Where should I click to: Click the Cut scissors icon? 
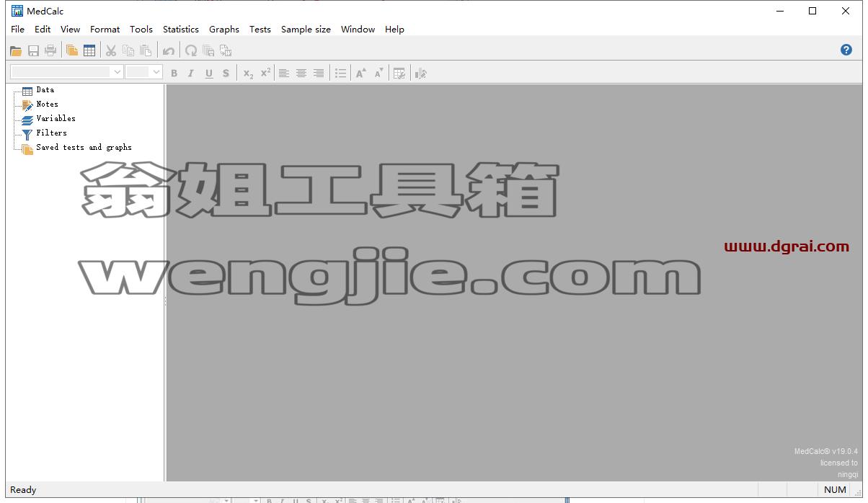(x=111, y=50)
